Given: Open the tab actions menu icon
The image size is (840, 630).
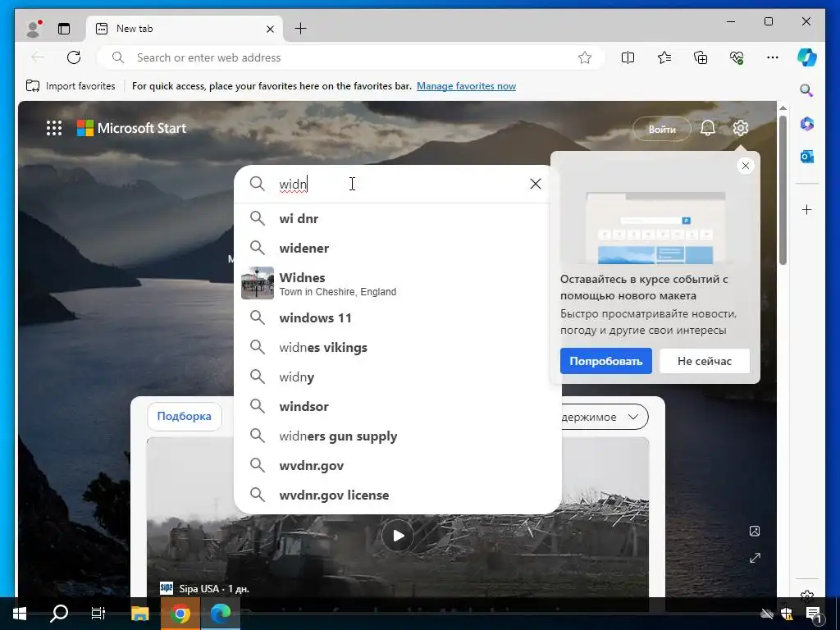Looking at the screenshot, I should coord(64,29).
